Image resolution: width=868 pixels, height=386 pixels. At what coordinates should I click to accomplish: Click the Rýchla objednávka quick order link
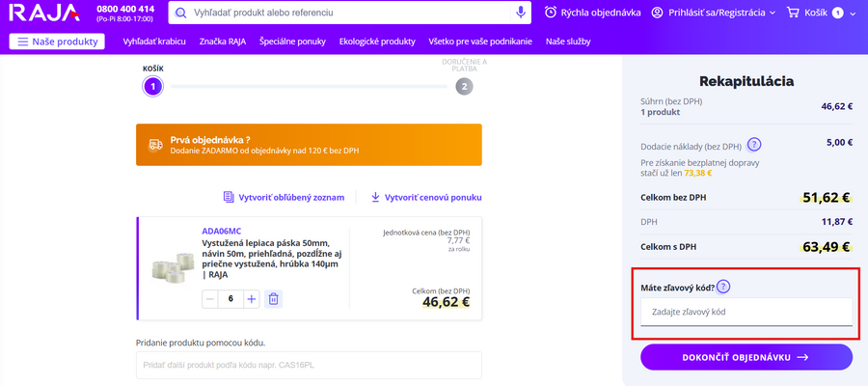(x=592, y=13)
